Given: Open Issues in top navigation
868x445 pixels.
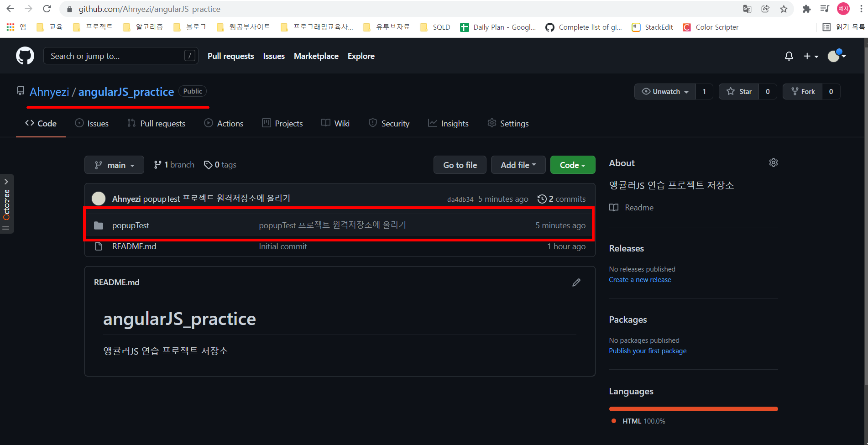Looking at the screenshot, I should (274, 56).
